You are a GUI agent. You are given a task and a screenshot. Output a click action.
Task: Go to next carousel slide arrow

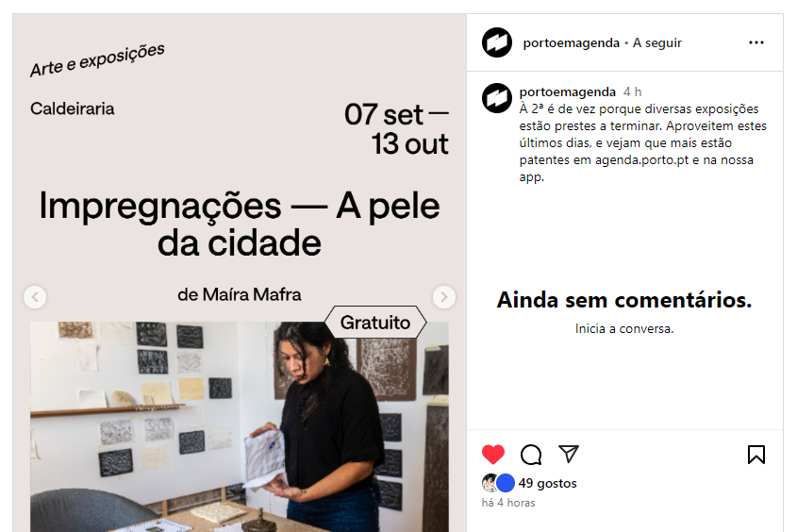coord(443,297)
